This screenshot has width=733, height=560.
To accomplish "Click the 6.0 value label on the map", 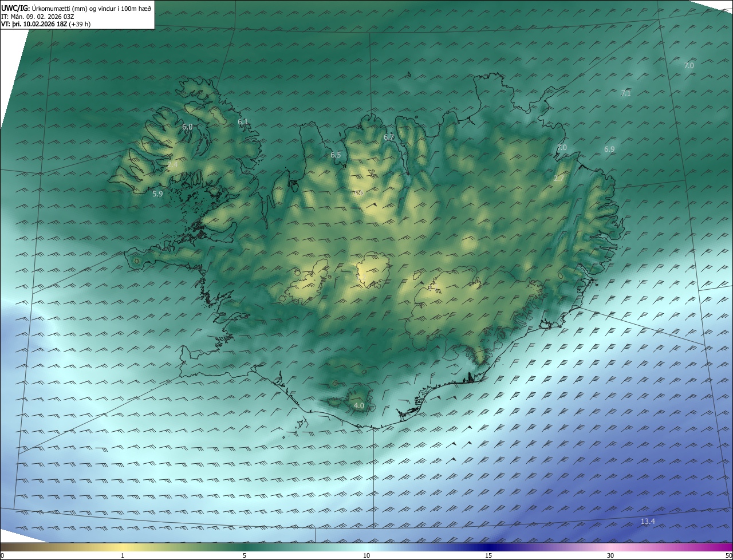I will pos(187,127).
